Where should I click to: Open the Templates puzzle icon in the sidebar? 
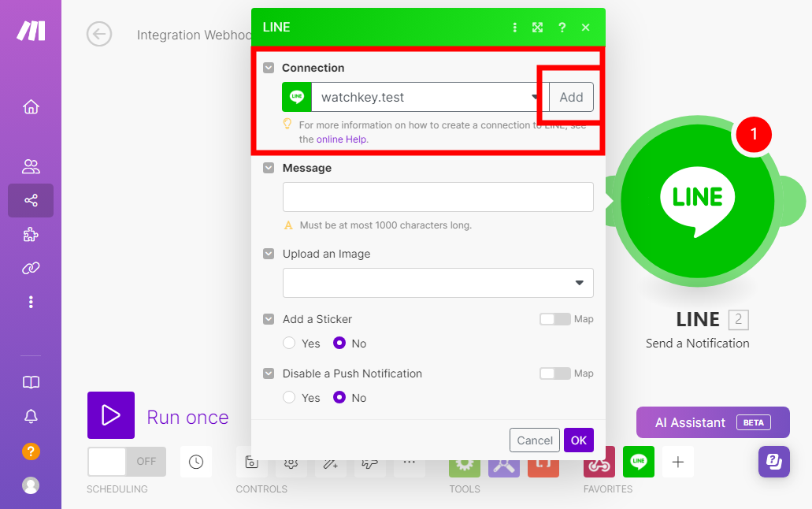pos(31,234)
